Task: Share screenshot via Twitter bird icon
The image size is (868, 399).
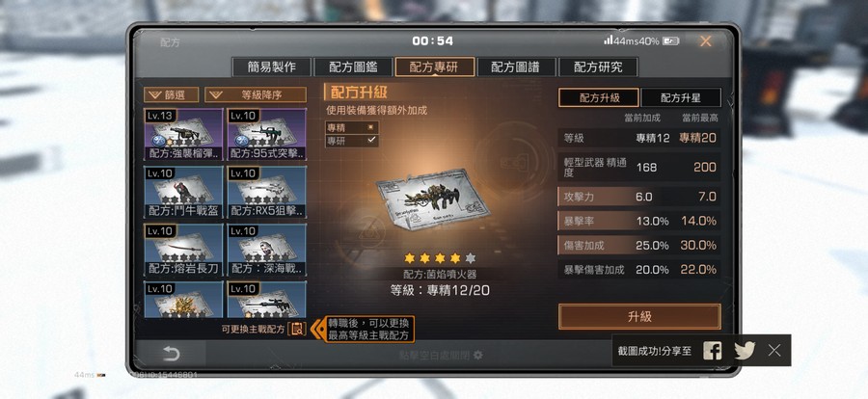Action: tap(745, 350)
